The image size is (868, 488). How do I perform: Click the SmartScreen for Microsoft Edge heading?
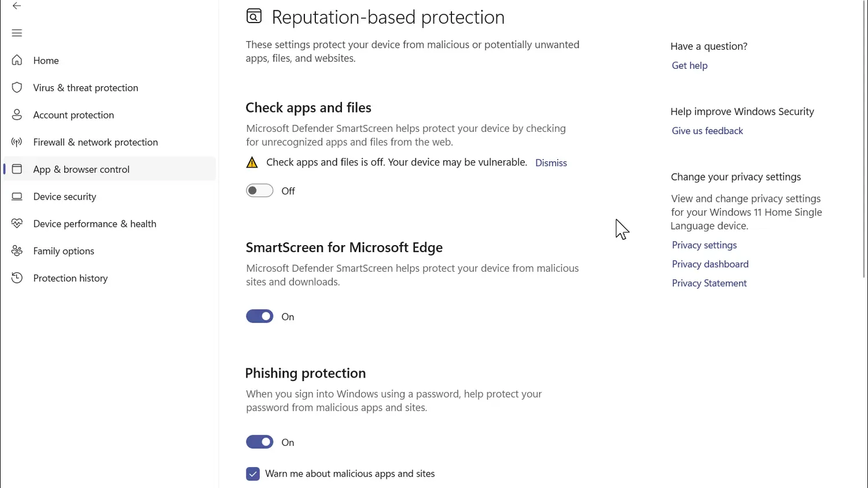click(344, 247)
